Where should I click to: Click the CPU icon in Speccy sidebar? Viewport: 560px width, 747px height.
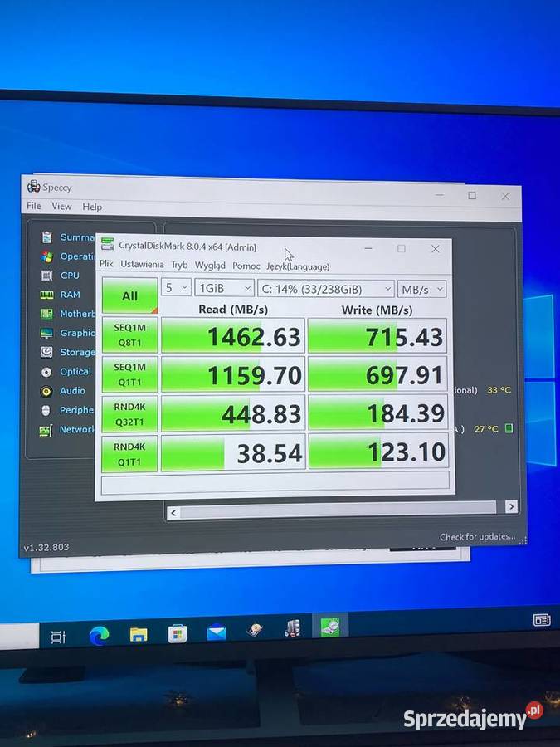click(x=46, y=276)
